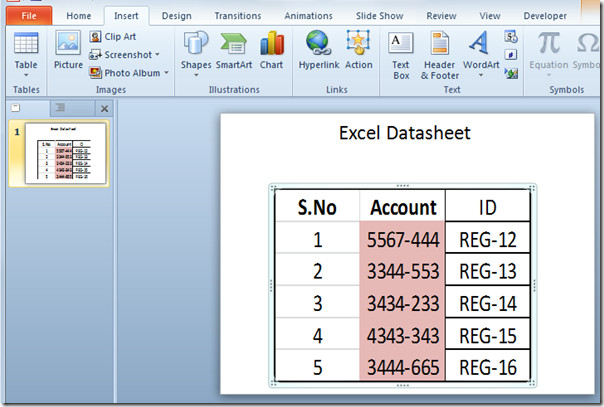
Task: Switch to the Design tab
Action: pos(176,16)
